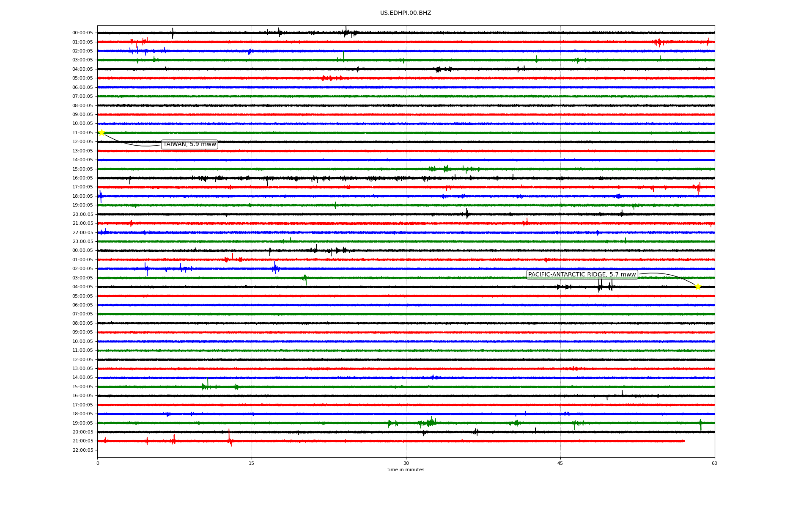Click the TAIWAN, 5.9 mww annotation label
The height and width of the screenshot is (508, 812).
tap(189, 144)
